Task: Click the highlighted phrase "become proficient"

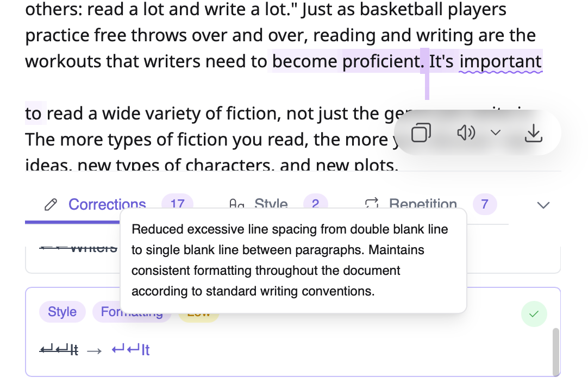Action: 345,61
